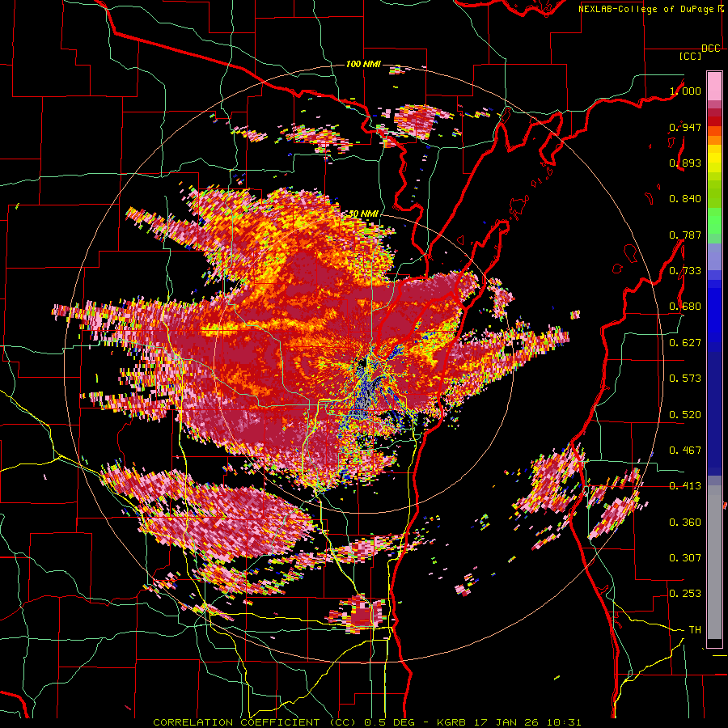Click the 0.253 legend value
The height and width of the screenshot is (728, 728).
coord(685,594)
